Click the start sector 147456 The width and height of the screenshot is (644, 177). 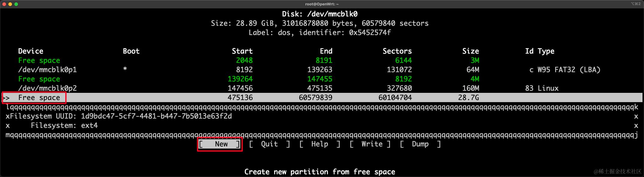(x=240, y=88)
